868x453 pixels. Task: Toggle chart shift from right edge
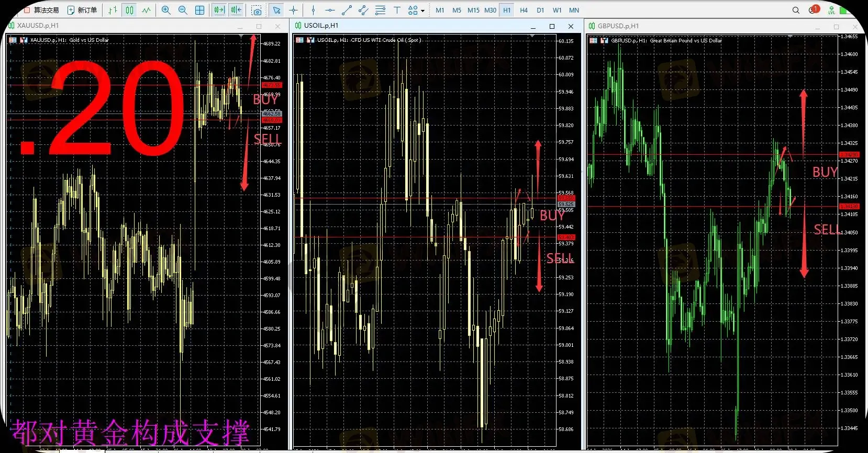pyautogui.click(x=236, y=10)
